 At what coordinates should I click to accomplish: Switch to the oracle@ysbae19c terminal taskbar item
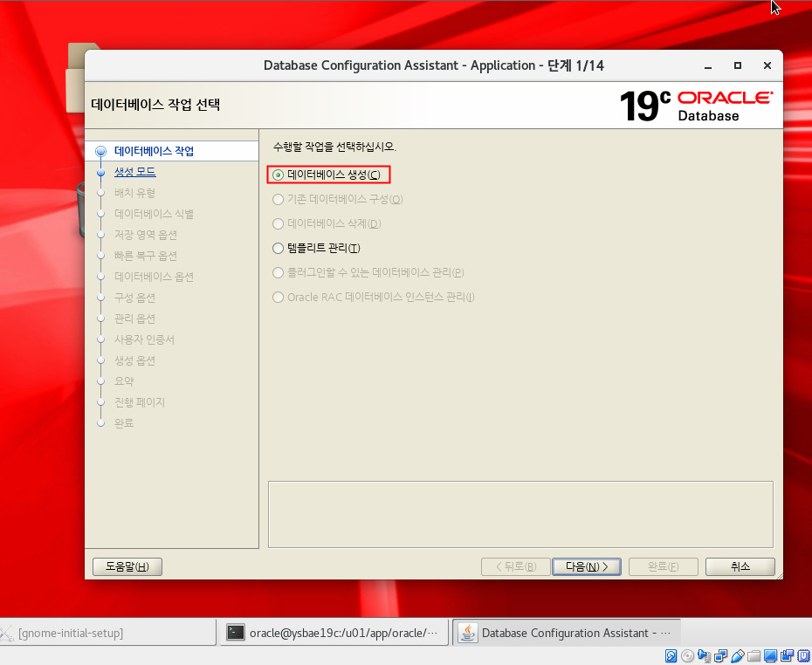[x=334, y=633]
